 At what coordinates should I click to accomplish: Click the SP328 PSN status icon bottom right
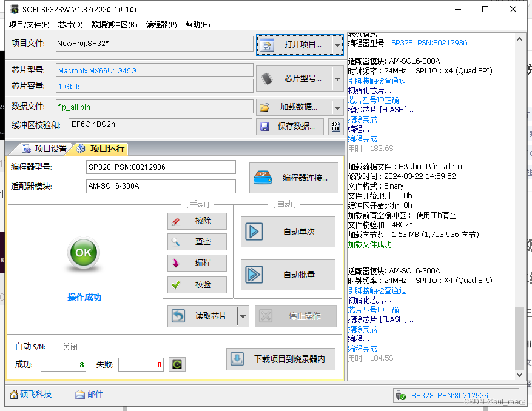[402, 395]
